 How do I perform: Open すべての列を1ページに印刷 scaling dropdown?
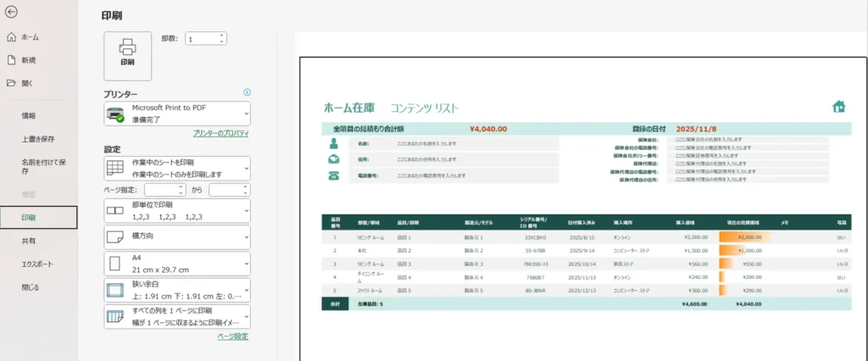(177, 317)
